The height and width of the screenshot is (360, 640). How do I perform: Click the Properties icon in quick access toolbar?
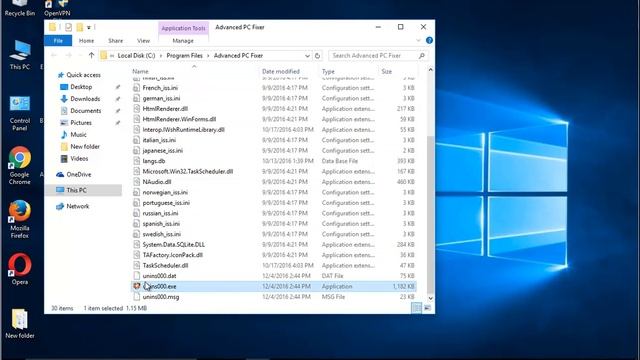pos(68,27)
